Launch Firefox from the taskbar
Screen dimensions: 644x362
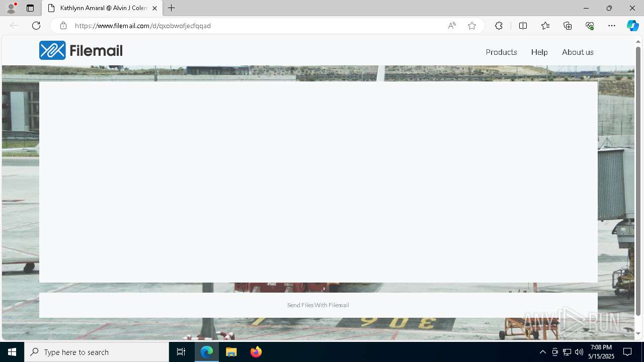click(256, 352)
